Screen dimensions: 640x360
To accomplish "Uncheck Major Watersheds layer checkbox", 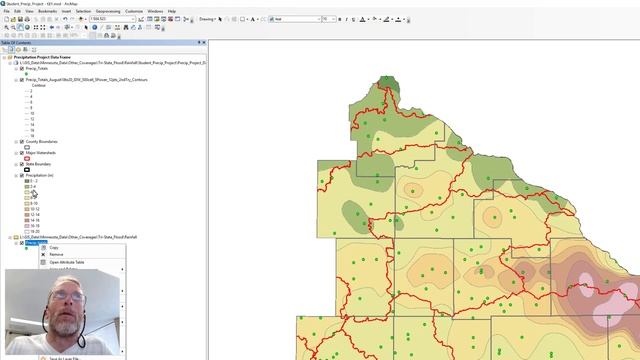I will click(x=22, y=153).
